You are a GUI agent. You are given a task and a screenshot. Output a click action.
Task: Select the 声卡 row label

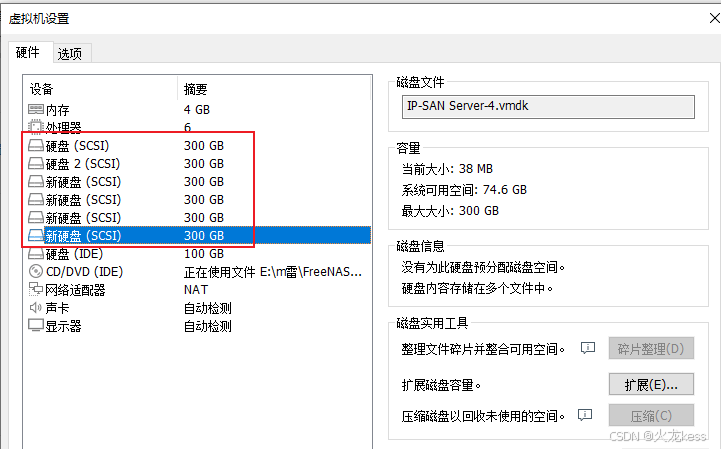[x=57, y=308]
